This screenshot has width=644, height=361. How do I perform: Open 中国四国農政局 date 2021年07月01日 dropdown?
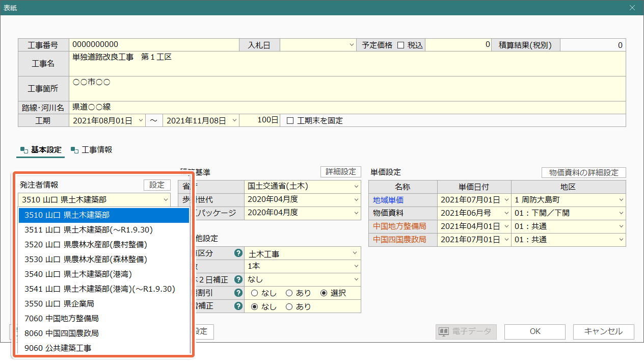(506, 240)
